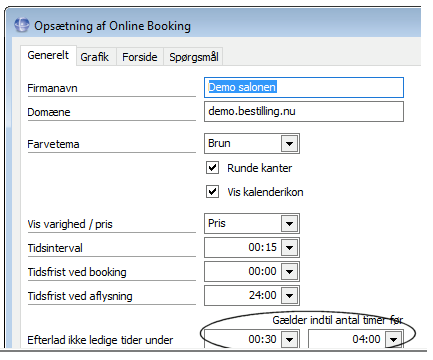Click the Vis varighed / pris label
This screenshot has height=360, width=433.
[x=70, y=224]
